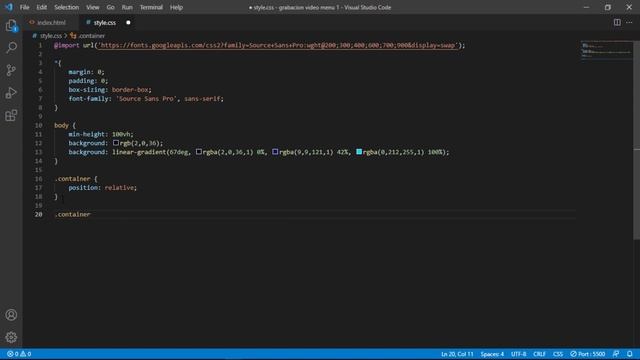Open the Help menu
Image resolution: width=640 pixels, height=360 pixels.
coord(176,7)
